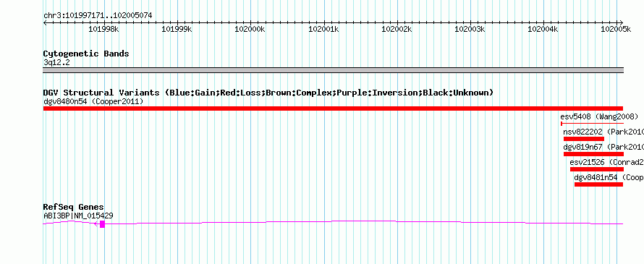This screenshot has width=644, height=264.
Task: Click the 3q12.2 band label
Action: coord(57,62)
